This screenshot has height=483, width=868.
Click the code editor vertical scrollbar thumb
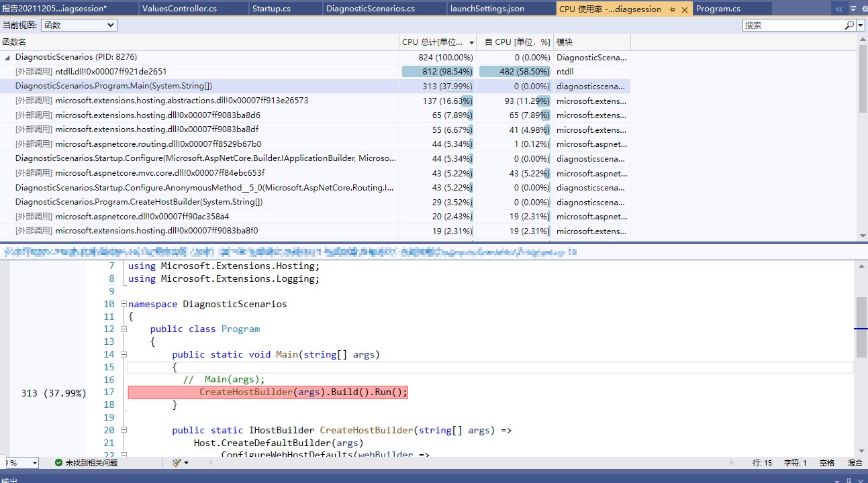[x=861, y=327]
